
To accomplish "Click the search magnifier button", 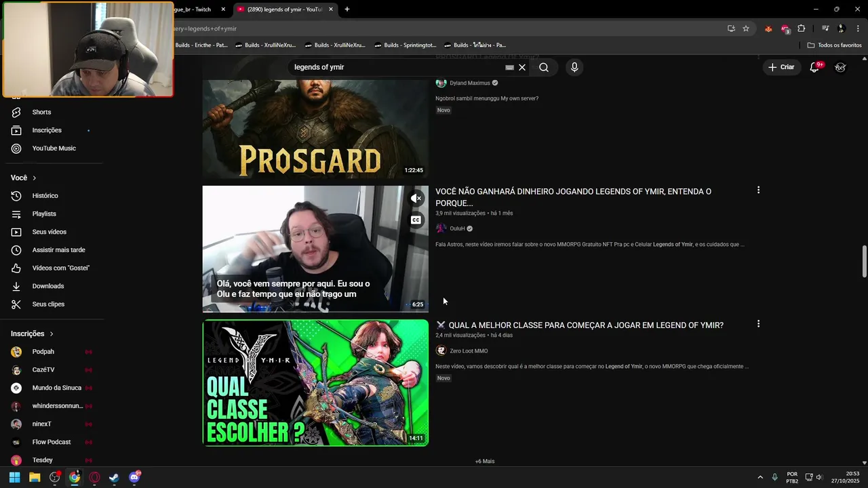I will click(x=544, y=67).
